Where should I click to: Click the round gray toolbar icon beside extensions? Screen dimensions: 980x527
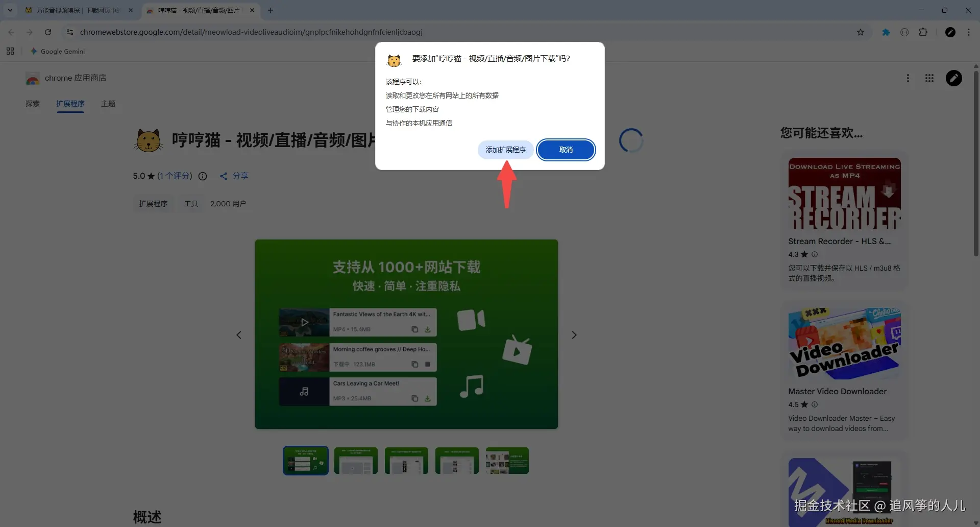[x=904, y=32]
